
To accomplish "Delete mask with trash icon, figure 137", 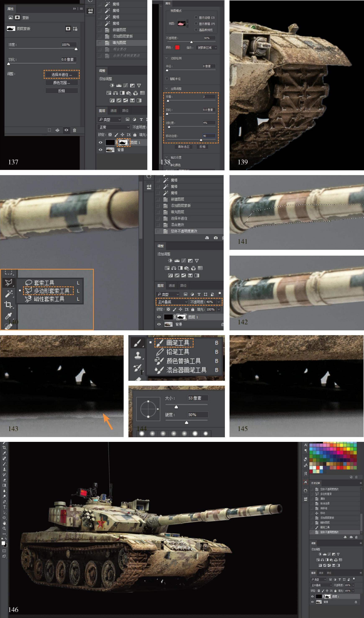I will pos(74,130).
